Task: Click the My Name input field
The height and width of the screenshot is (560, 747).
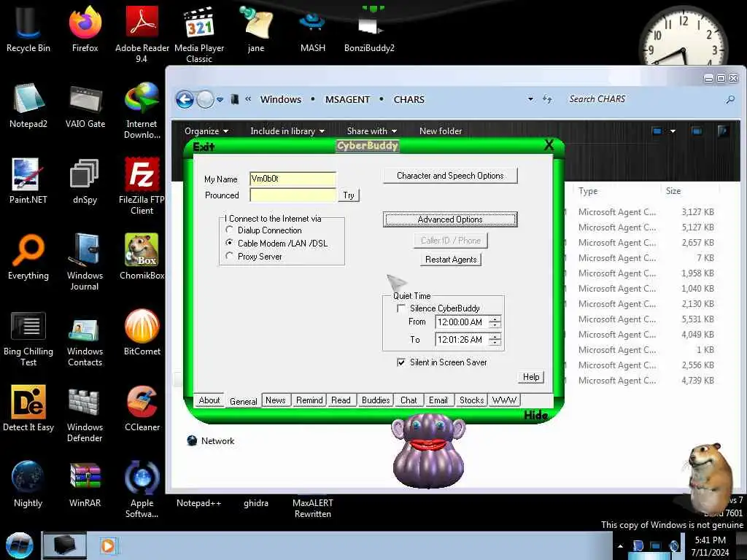Action: click(293, 179)
